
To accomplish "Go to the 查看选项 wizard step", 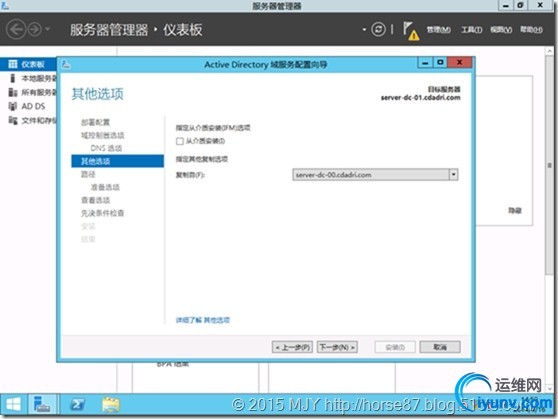I will [x=95, y=200].
